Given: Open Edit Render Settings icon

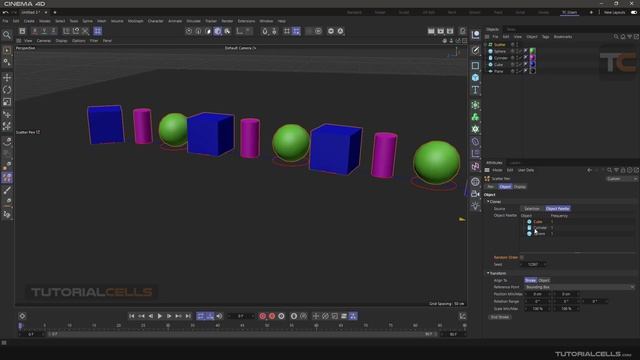Looking at the screenshot, I should (x=450, y=31).
